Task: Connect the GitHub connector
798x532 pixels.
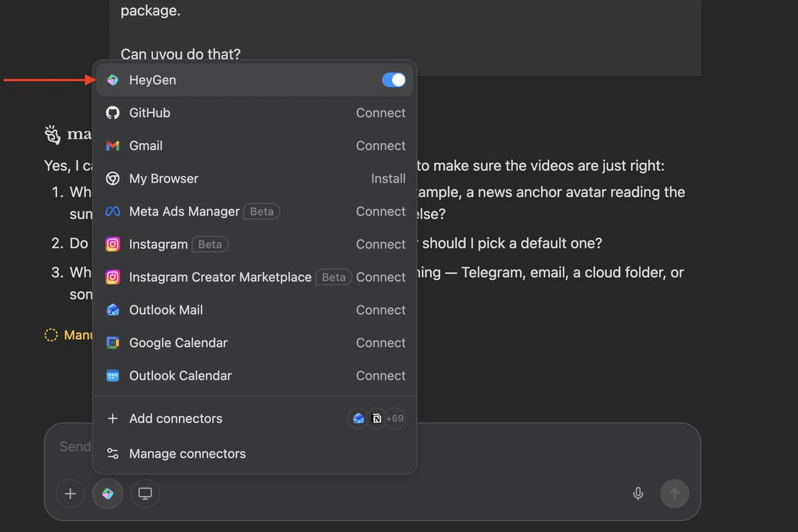Action: coord(381,113)
